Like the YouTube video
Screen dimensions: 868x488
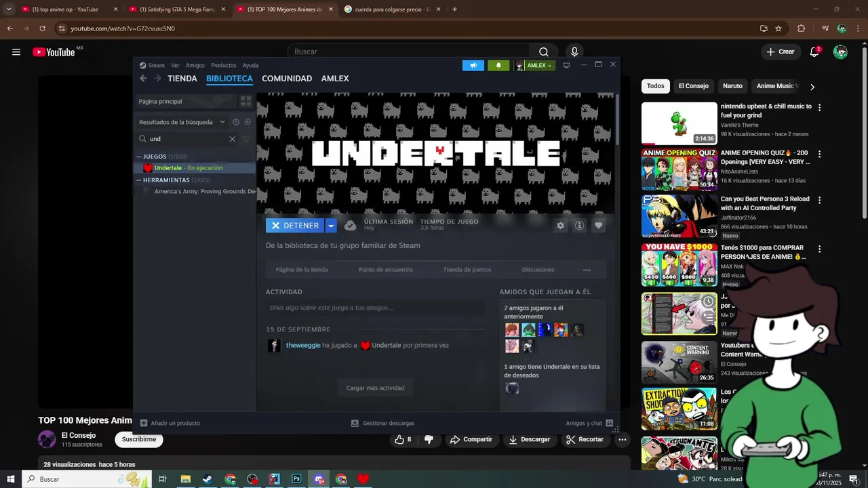(x=403, y=439)
